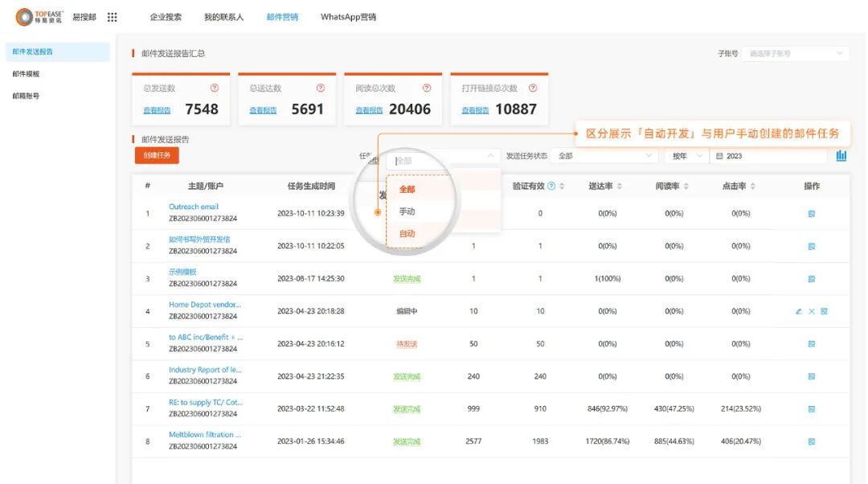View report icon for 示例模板 row
The width and height of the screenshot is (868, 484).
tap(812, 279)
